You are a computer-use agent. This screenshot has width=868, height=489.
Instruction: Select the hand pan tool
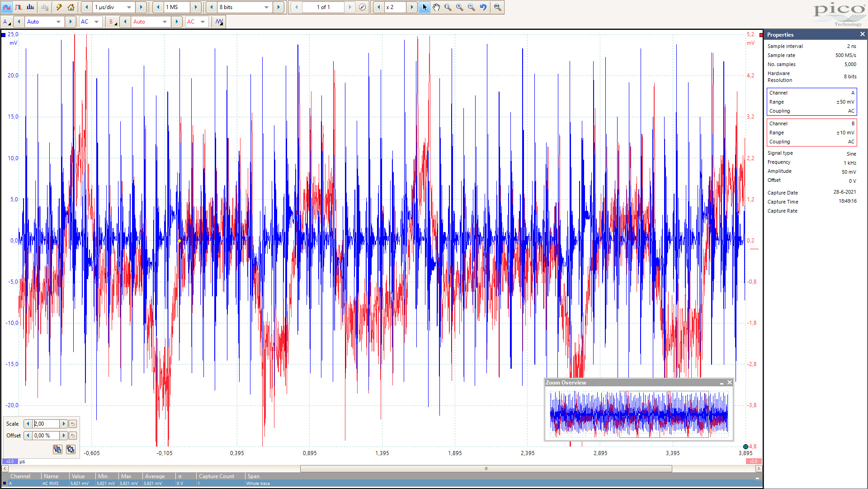pyautogui.click(x=436, y=7)
